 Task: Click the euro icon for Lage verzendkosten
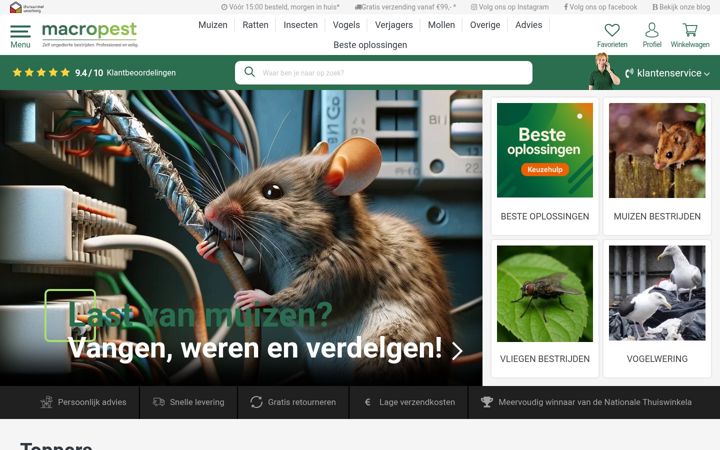[x=367, y=402]
